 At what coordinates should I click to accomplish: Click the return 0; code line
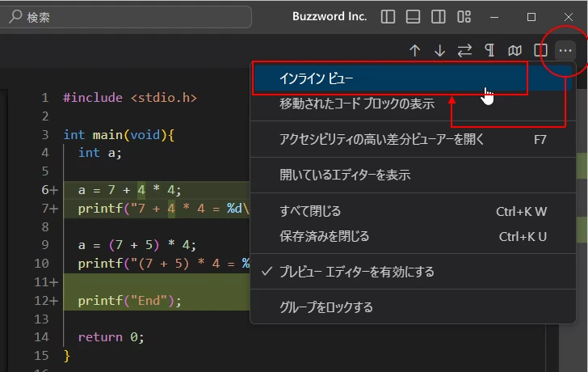click(111, 337)
